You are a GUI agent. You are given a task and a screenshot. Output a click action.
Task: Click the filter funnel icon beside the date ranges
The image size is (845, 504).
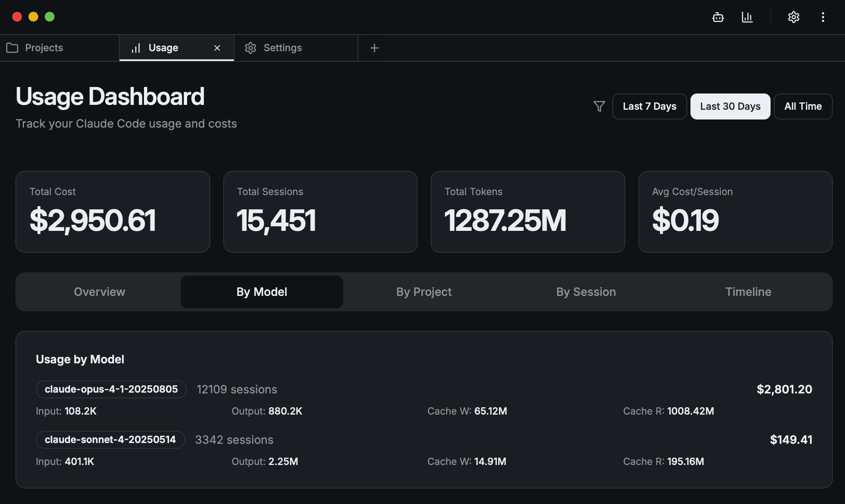point(599,106)
